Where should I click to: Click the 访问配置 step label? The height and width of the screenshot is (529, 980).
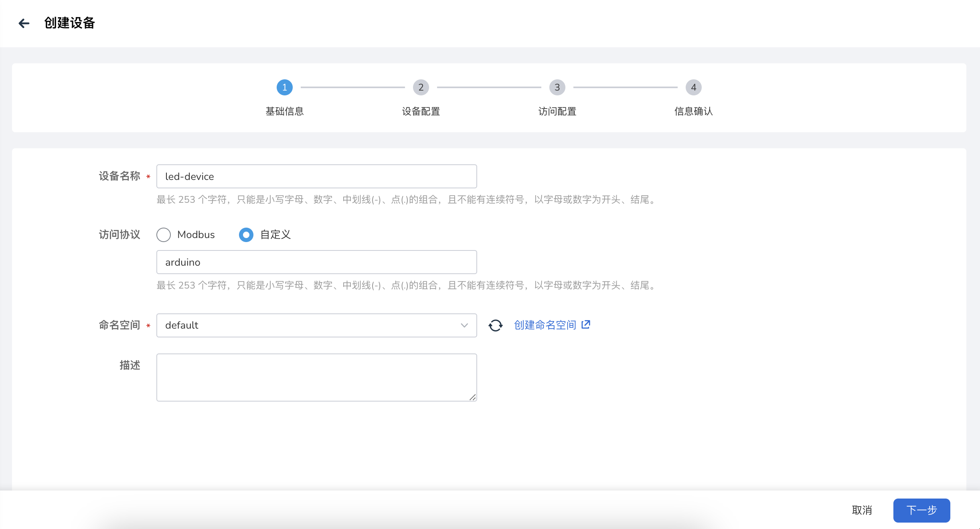pos(557,111)
